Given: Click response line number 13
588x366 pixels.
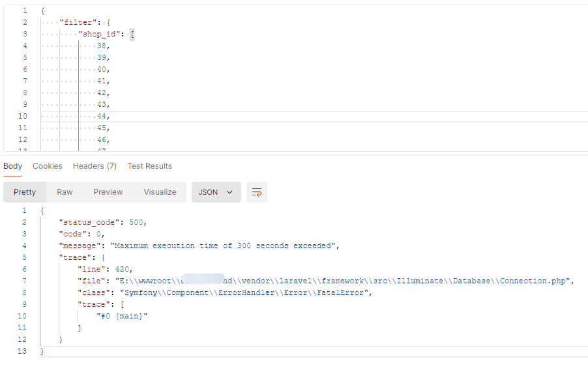Looking at the screenshot, I should click(x=23, y=351).
